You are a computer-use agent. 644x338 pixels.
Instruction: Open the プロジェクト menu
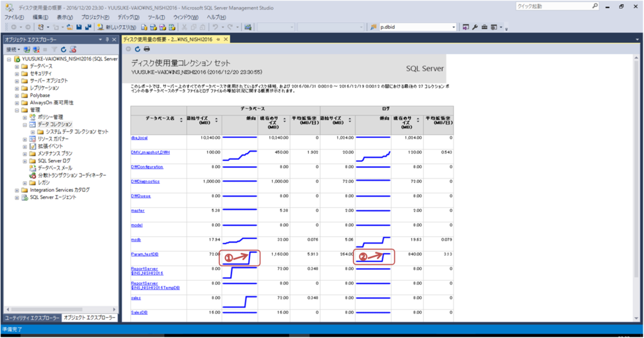click(x=95, y=17)
